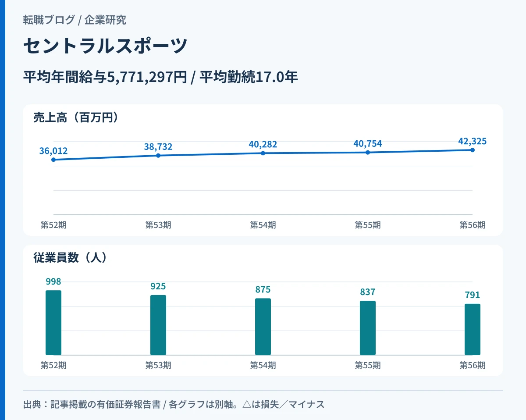Click the 第55期 axis label in the employee chart

coord(368,366)
